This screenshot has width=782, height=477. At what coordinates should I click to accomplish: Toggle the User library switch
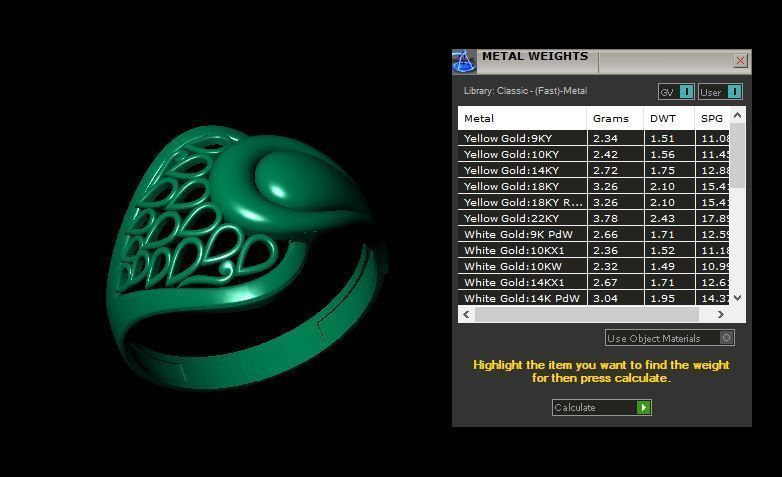[x=720, y=92]
